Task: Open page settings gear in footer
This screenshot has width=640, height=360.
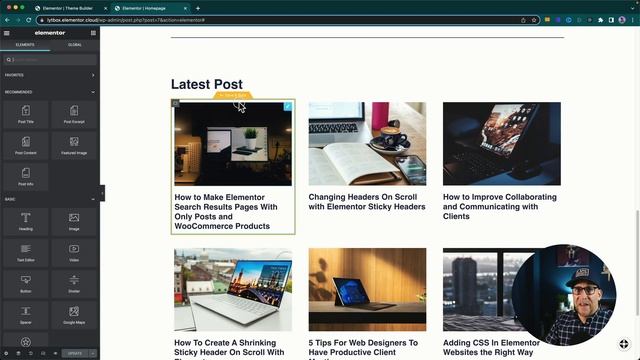Action: pos(6,353)
